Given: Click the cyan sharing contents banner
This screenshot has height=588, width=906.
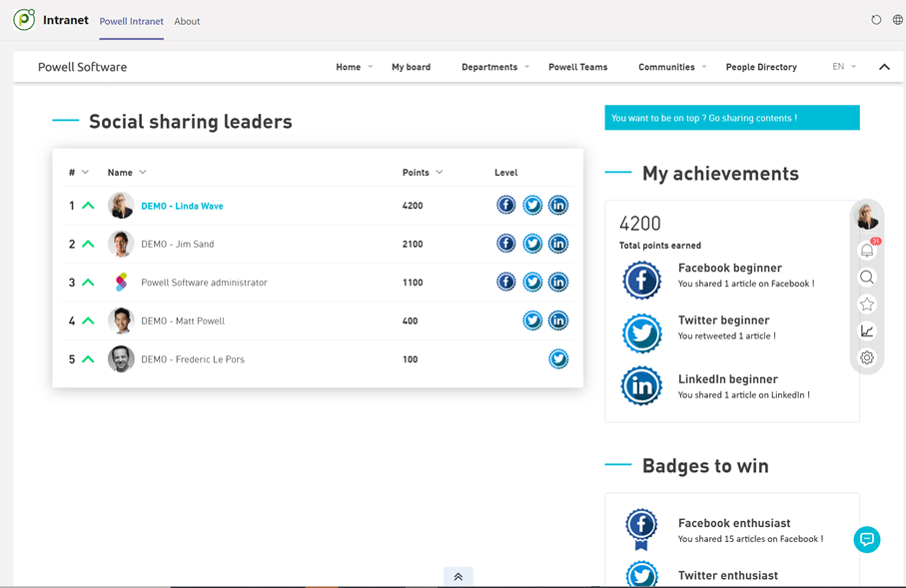Looking at the screenshot, I should point(732,117).
